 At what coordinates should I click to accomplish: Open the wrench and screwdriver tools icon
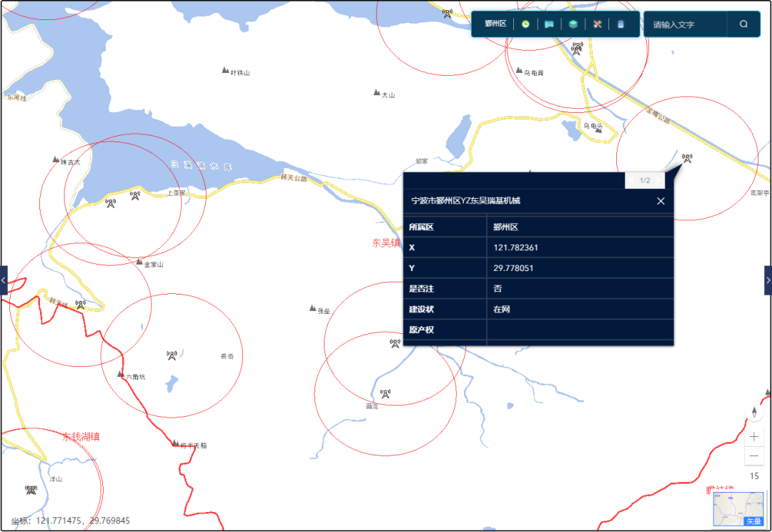click(x=597, y=24)
